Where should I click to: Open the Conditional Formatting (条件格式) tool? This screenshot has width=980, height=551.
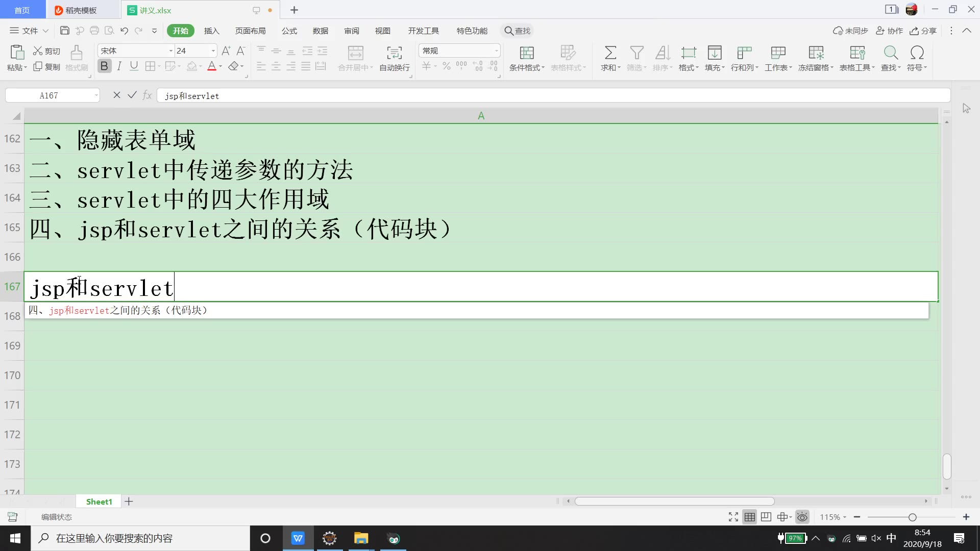point(526,58)
